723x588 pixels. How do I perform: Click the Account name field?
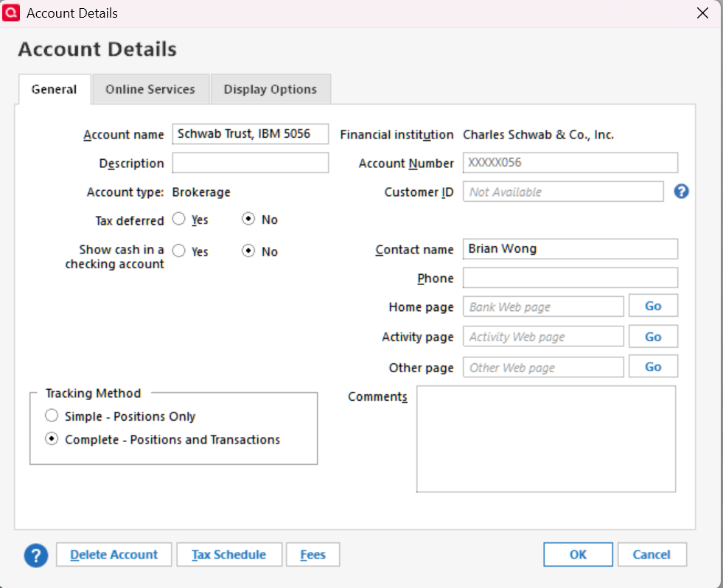[251, 134]
